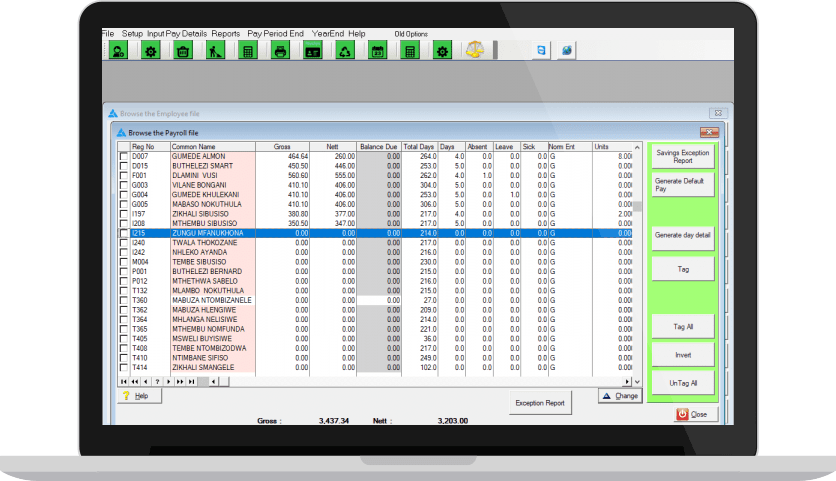836x481 pixels.
Task: Click the Invert button
Action: point(682,355)
